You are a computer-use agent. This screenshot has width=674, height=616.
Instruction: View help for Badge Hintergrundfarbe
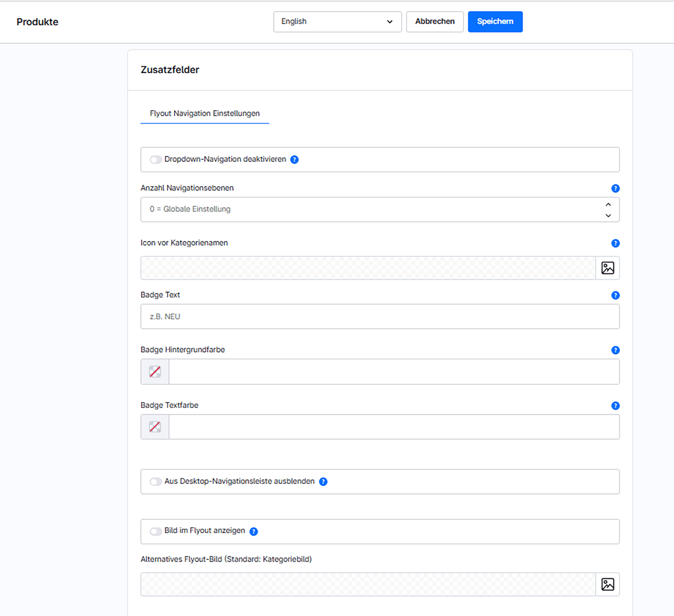pyautogui.click(x=615, y=350)
